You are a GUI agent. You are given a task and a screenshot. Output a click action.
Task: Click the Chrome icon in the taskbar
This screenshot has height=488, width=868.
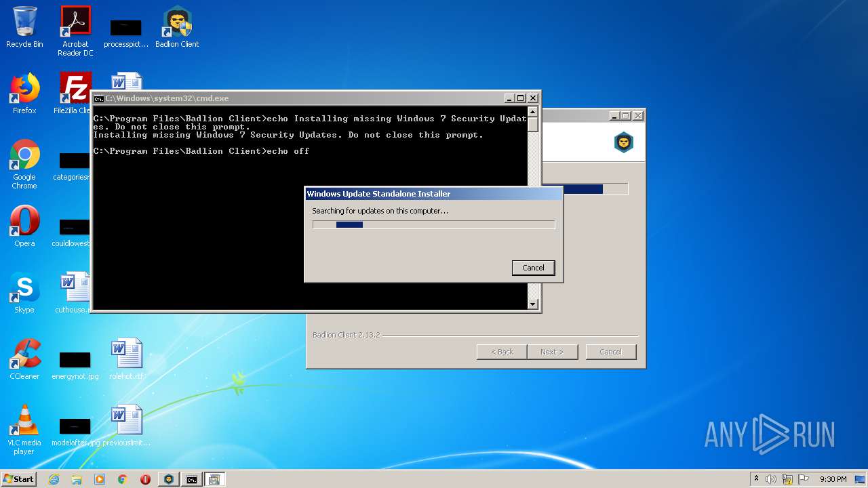123,479
